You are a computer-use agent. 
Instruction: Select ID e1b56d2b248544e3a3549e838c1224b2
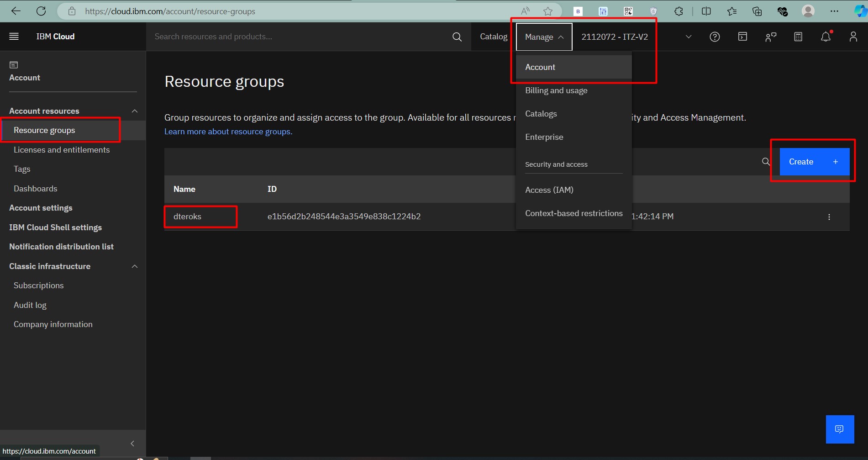344,217
